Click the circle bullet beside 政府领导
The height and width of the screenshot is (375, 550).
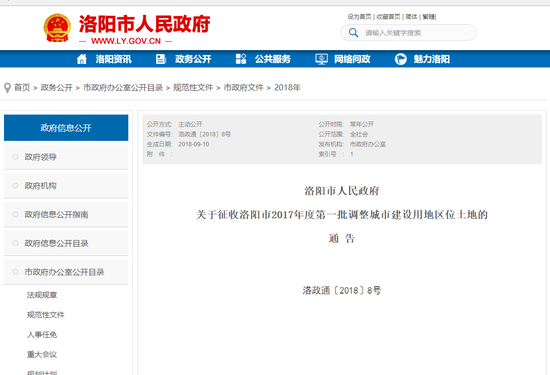[15, 157]
